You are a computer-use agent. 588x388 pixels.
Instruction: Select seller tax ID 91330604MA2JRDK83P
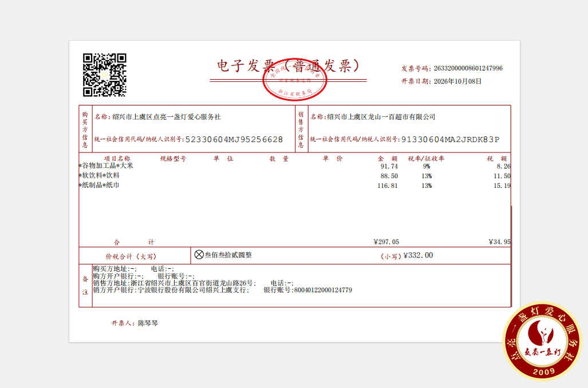coord(451,140)
